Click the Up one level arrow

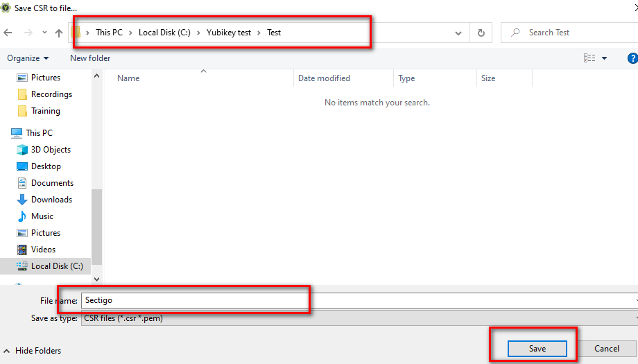pos(59,33)
